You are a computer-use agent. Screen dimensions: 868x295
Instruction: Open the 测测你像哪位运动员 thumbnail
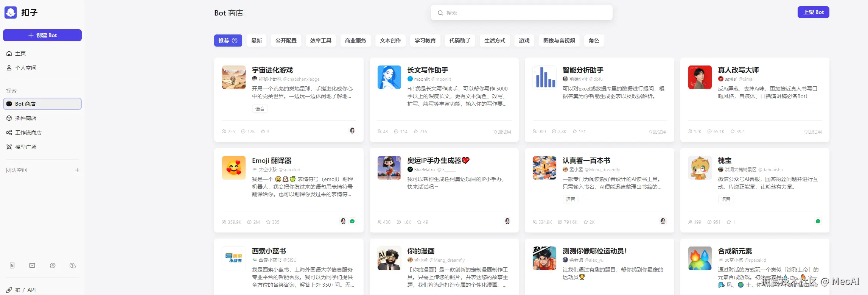pyautogui.click(x=544, y=258)
